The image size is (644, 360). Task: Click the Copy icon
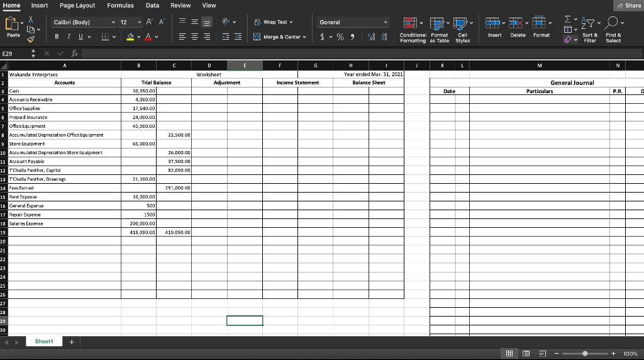point(31,29)
